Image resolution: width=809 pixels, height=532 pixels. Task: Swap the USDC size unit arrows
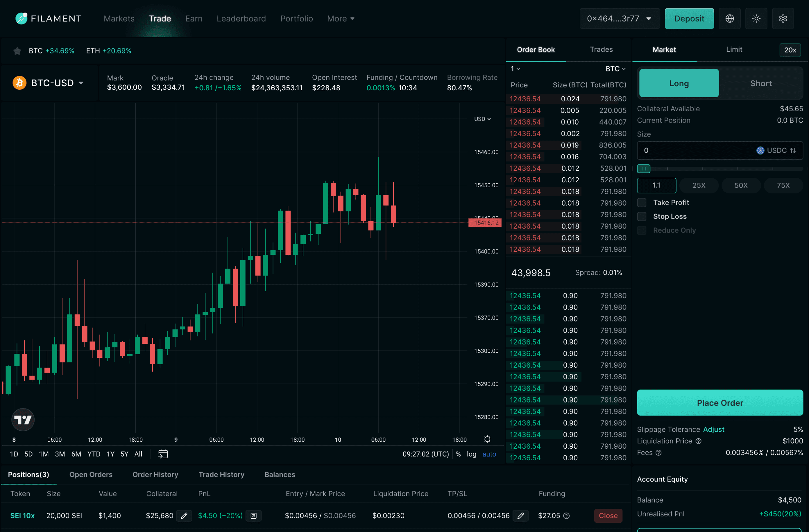[793, 150]
